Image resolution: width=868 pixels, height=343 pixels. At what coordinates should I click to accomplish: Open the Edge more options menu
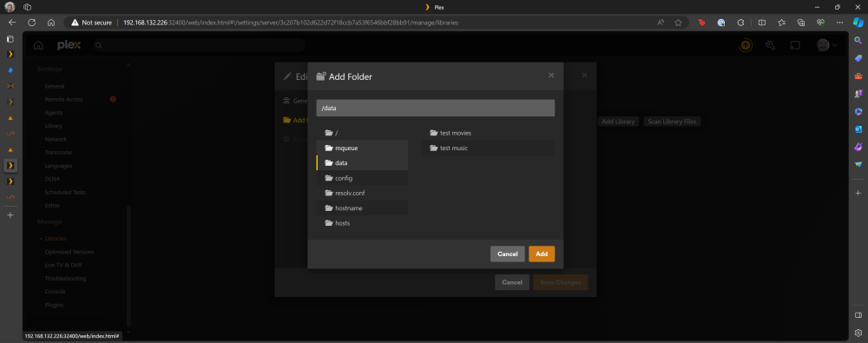(x=840, y=23)
